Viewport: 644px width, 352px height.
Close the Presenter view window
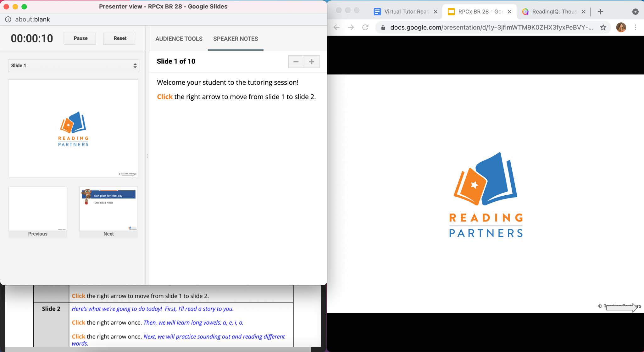point(6,6)
